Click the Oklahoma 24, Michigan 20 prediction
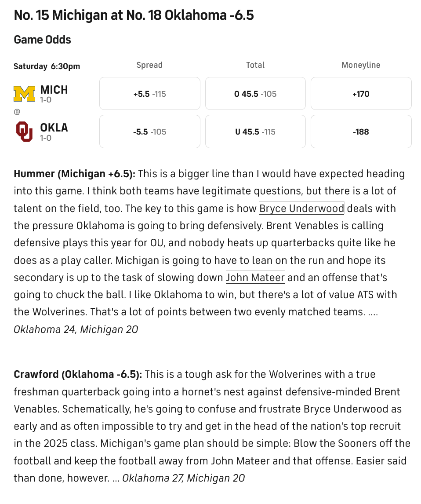421x504 pixels. [76, 329]
